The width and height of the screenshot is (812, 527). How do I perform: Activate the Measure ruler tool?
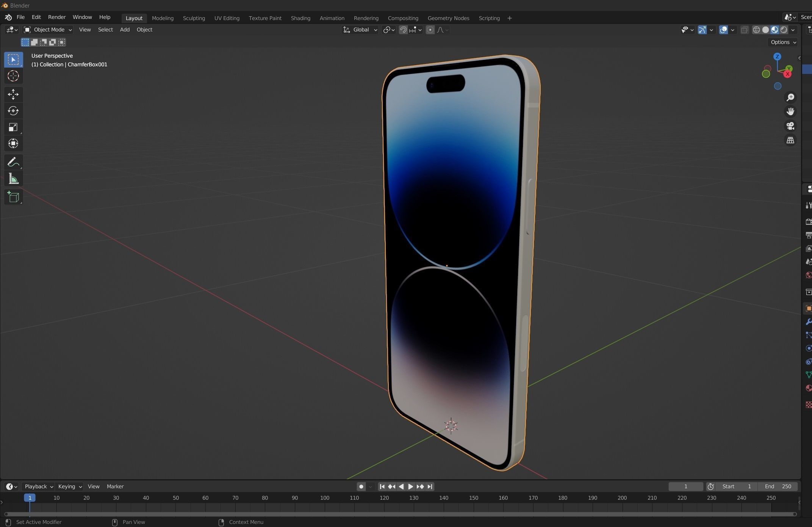(13, 179)
